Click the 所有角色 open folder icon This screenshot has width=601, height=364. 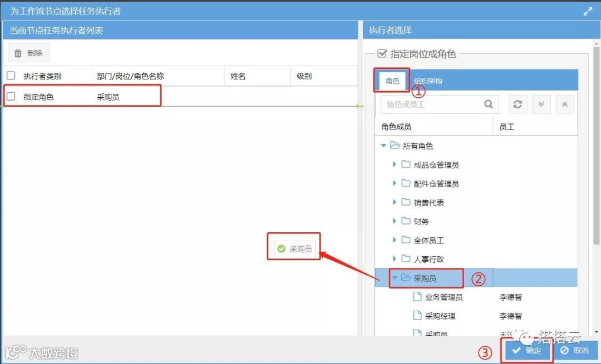(x=395, y=146)
